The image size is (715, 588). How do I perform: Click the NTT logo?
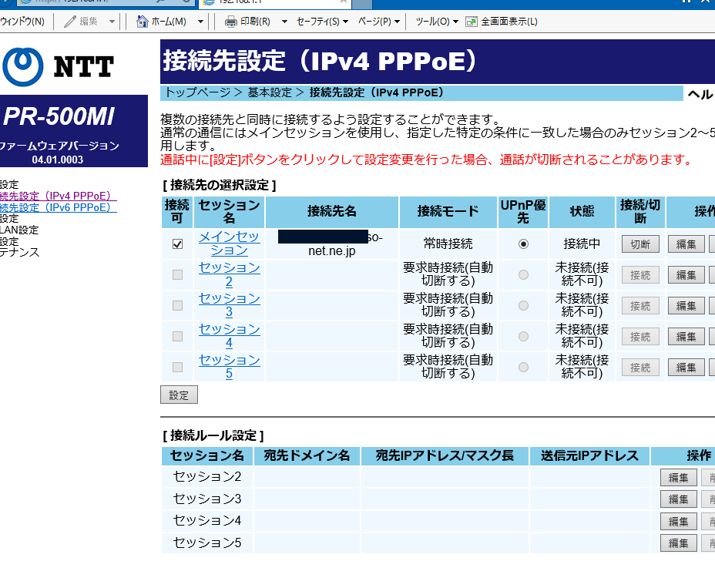click(x=58, y=66)
